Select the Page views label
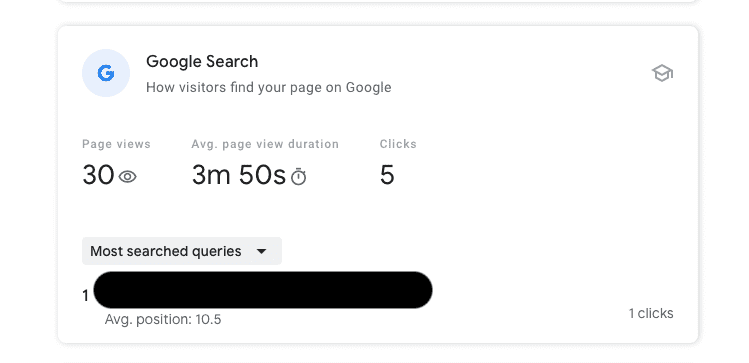 pyautogui.click(x=116, y=144)
